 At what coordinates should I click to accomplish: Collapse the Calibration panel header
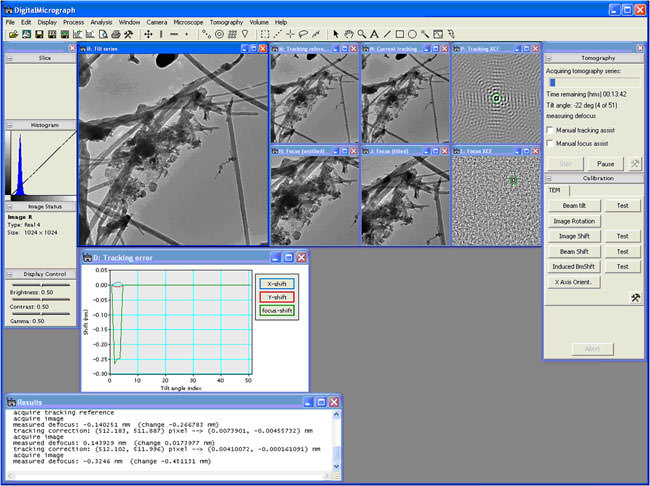point(549,178)
